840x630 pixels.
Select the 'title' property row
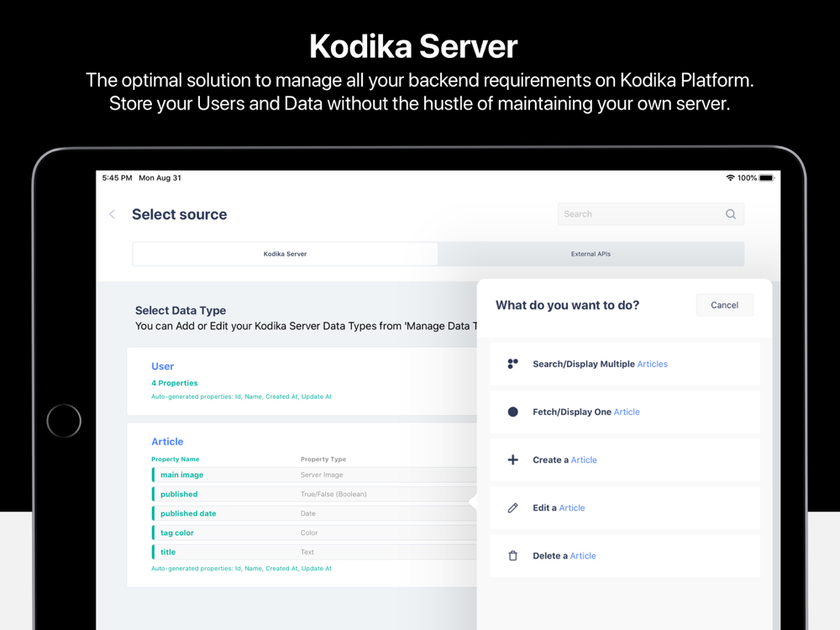pos(314,552)
